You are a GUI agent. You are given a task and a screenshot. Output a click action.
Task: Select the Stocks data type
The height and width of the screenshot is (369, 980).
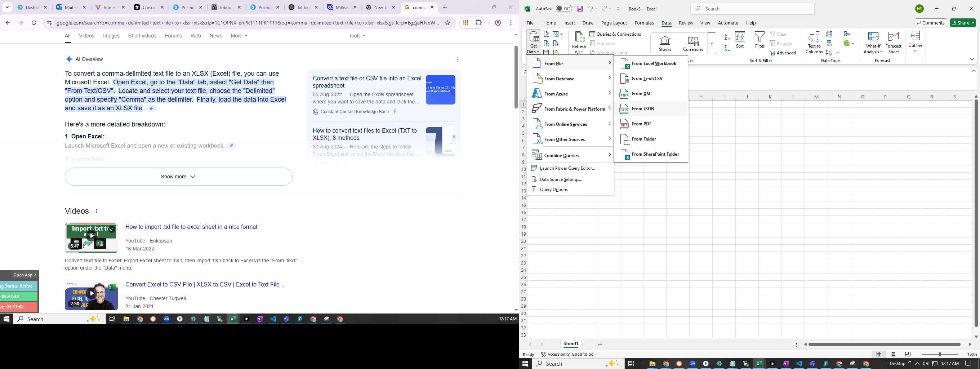pyautogui.click(x=665, y=43)
